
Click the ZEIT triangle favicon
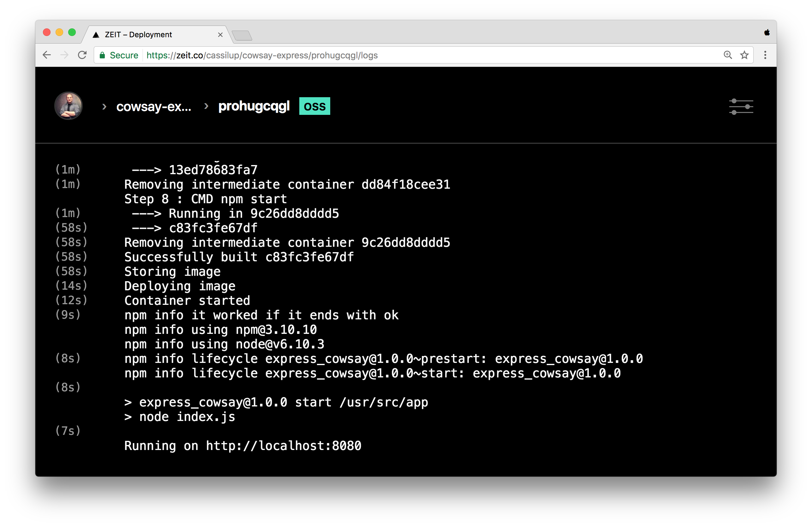96,35
